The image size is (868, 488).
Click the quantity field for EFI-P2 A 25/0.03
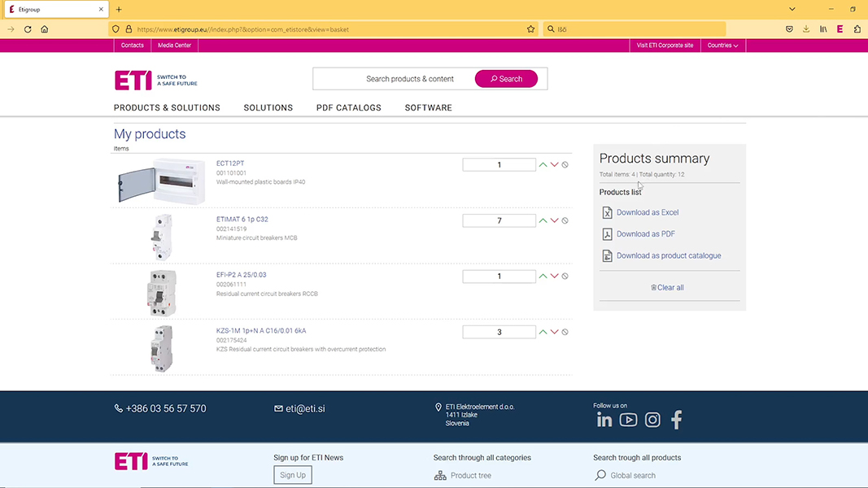pos(499,276)
